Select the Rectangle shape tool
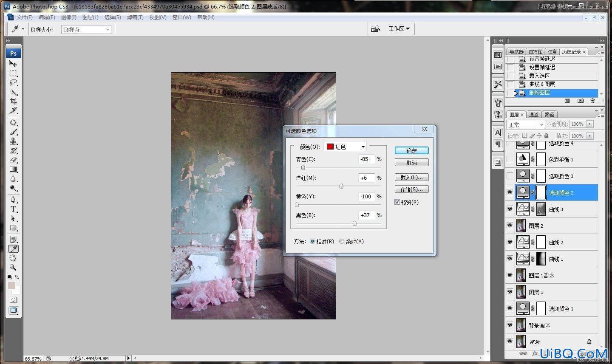The height and width of the screenshot is (364, 612). pos(13,228)
